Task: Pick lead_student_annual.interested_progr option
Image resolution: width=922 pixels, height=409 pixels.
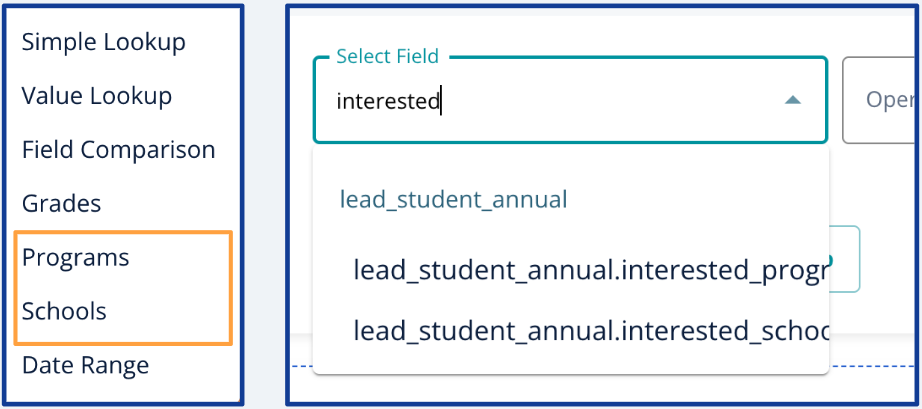Action: (x=591, y=270)
